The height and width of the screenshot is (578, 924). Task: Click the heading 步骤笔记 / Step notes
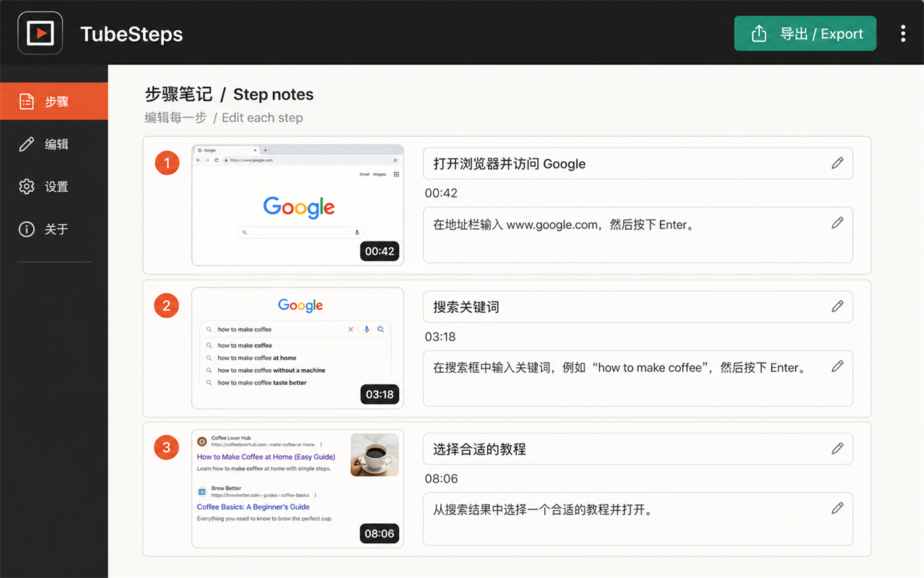click(x=229, y=94)
